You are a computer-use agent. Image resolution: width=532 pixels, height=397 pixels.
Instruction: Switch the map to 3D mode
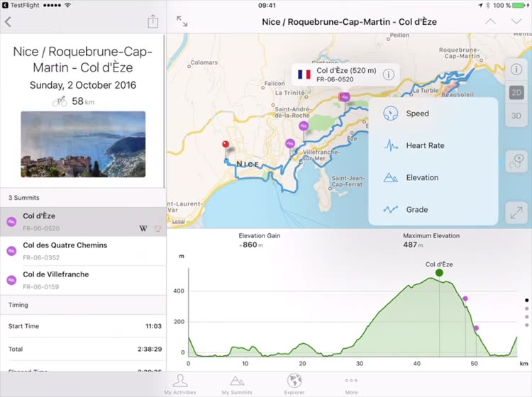pos(516,116)
